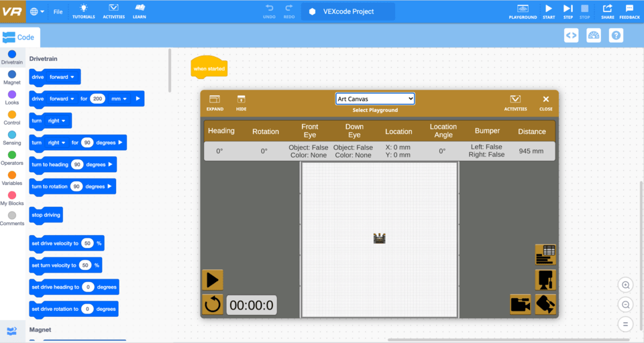Step through the project

click(568, 11)
